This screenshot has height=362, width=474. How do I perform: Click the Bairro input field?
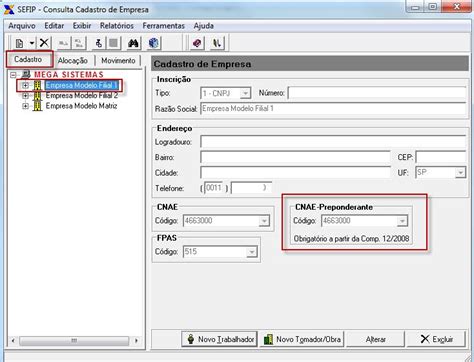[295, 157]
